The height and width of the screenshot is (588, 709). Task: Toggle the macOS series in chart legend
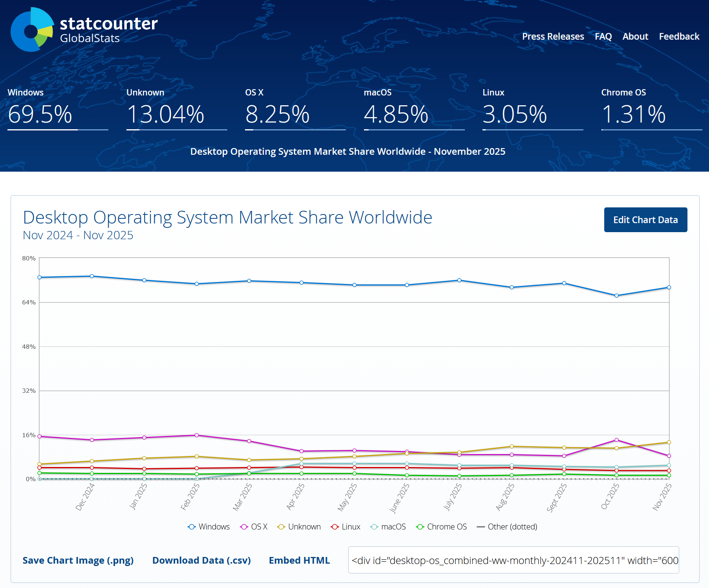tap(388, 527)
